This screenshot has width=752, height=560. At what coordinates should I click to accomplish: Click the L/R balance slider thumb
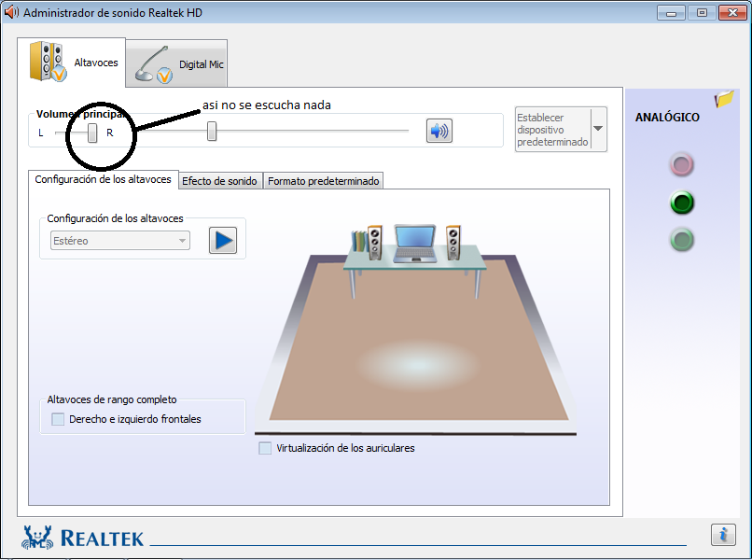[x=92, y=133]
